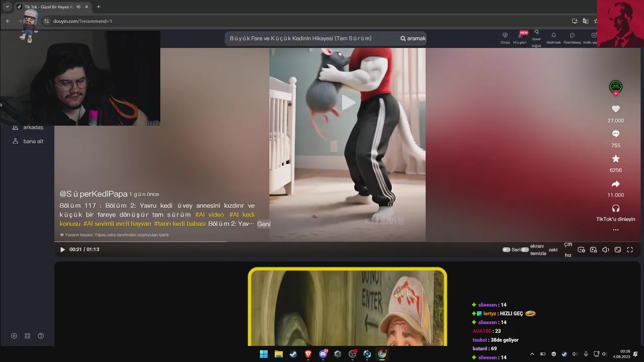Open the Özel Mesaj chat icon
This screenshot has height=362, width=644.
click(572, 35)
